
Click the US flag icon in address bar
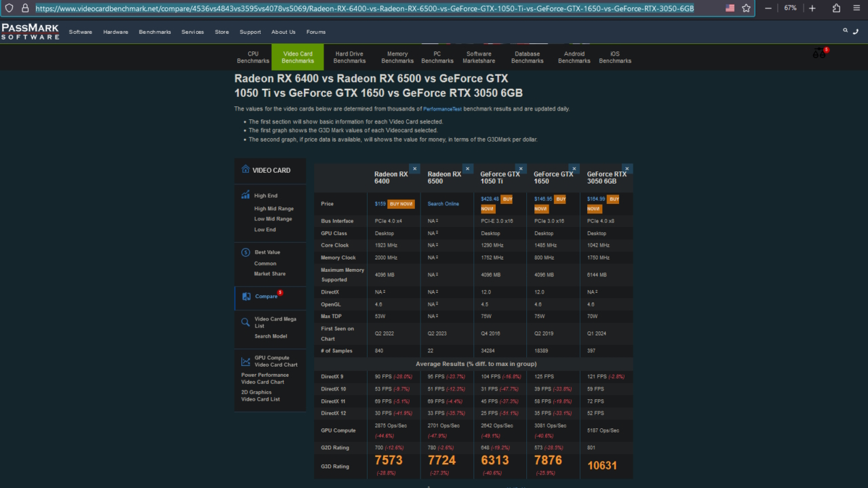[730, 8]
